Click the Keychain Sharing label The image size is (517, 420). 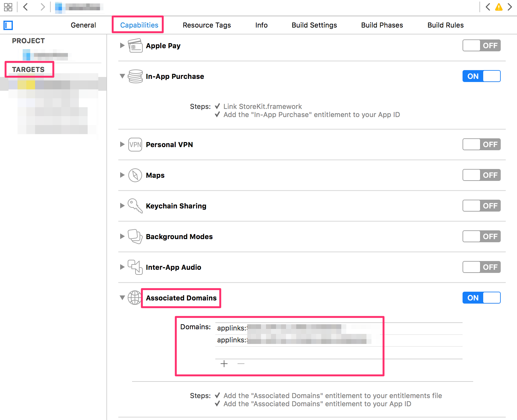(x=176, y=206)
